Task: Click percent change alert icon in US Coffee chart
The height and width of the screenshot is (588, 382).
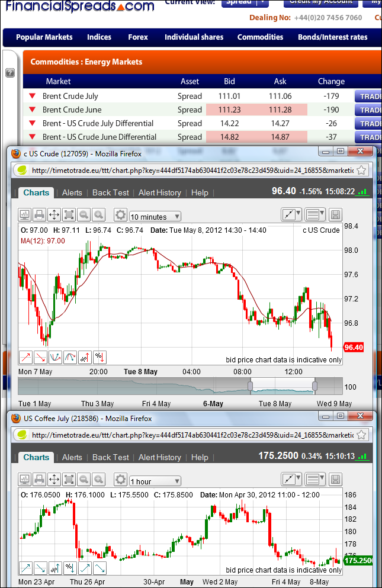Action: (70, 568)
